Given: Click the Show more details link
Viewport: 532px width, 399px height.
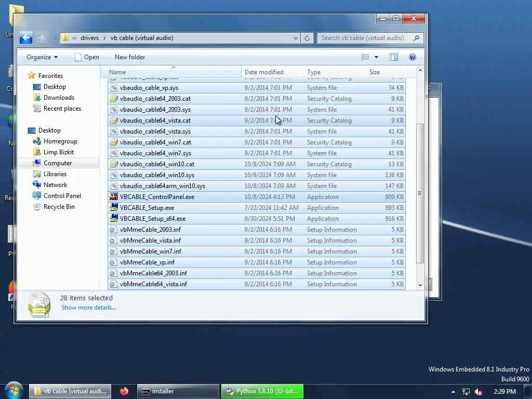Looking at the screenshot, I should [x=88, y=308].
